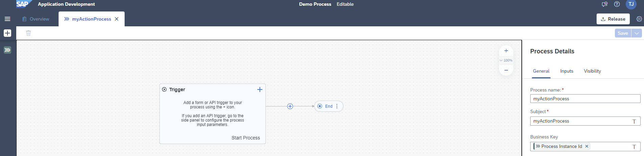644x156 pixels.
Task: Zoom out on the canvas
Action: pyautogui.click(x=506, y=70)
